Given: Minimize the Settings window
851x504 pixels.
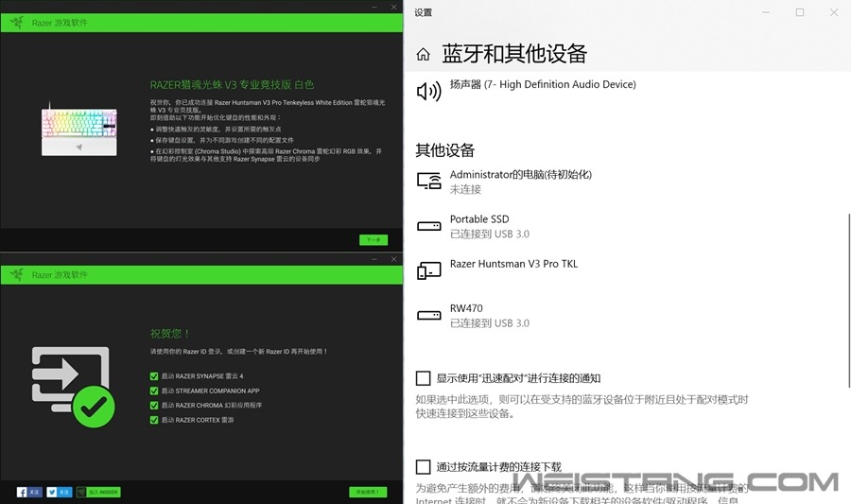Looking at the screenshot, I should click(x=766, y=12).
